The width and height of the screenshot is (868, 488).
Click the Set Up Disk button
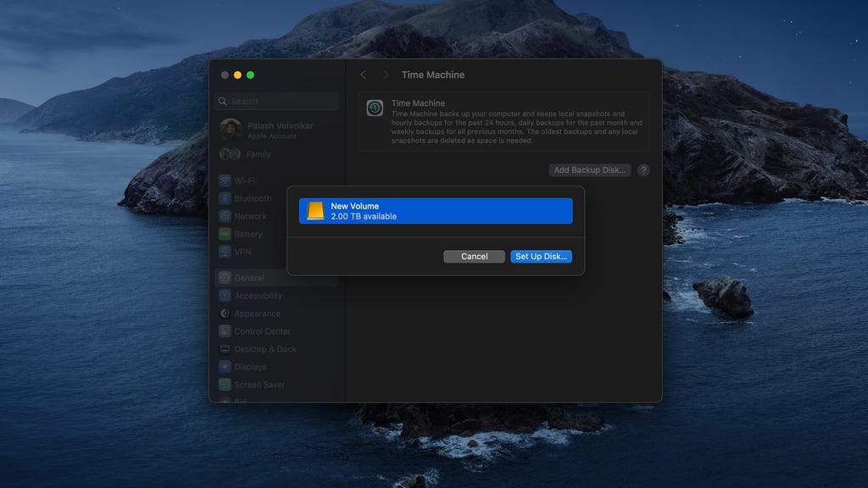[x=541, y=257]
